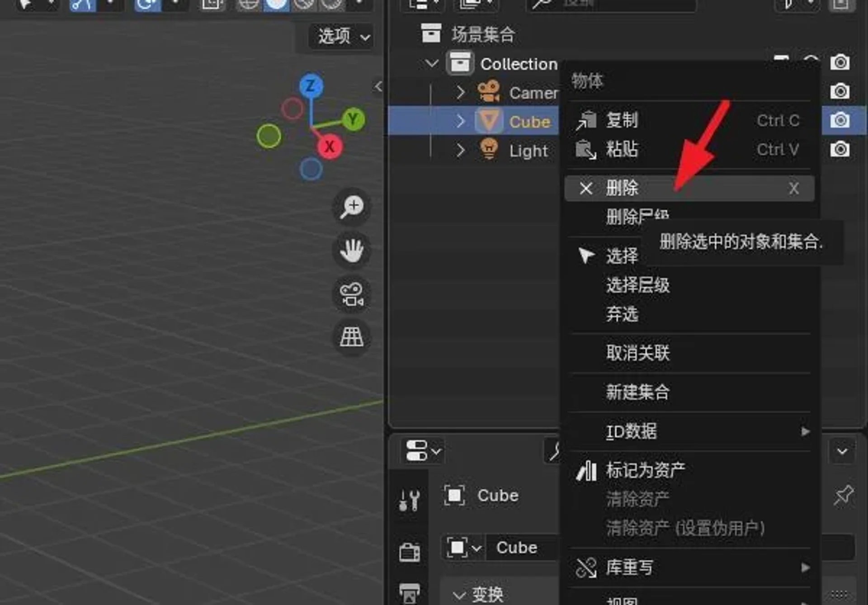This screenshot has width=868, height=605.
Task: Click the pan hand icon in viewport
Action: pyautogui.click(x=352, y=251)
